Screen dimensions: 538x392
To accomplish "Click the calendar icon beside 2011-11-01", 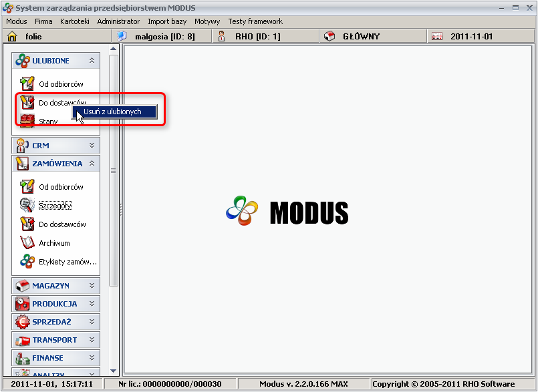I will tap(437, 36).
